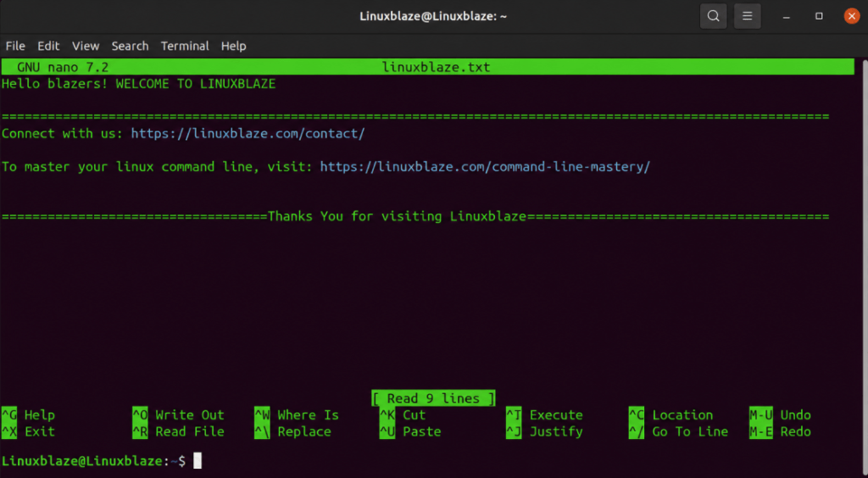Click the Execute label

[556, 415]
